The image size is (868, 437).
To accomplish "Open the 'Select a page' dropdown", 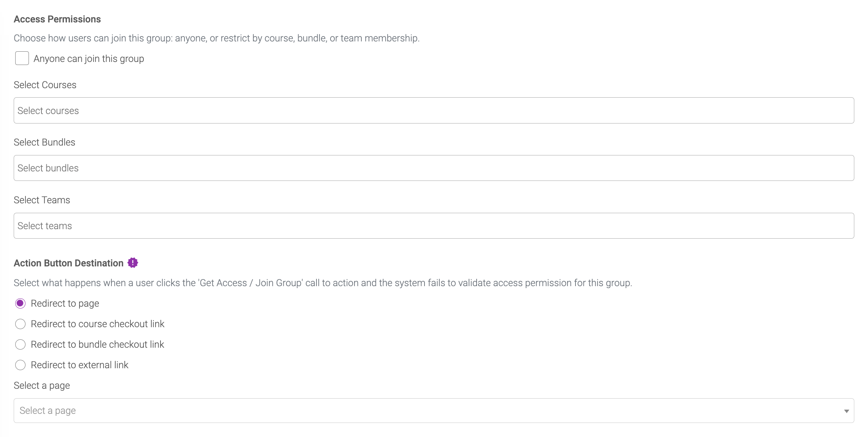I will pos(434,410).
